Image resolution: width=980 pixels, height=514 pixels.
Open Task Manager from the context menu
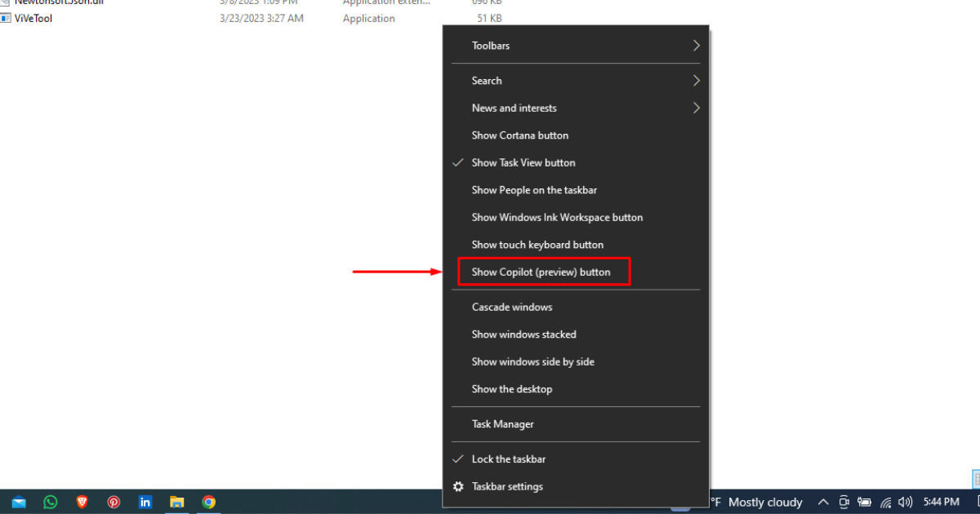pyautogui.click(x=576, y=424)
